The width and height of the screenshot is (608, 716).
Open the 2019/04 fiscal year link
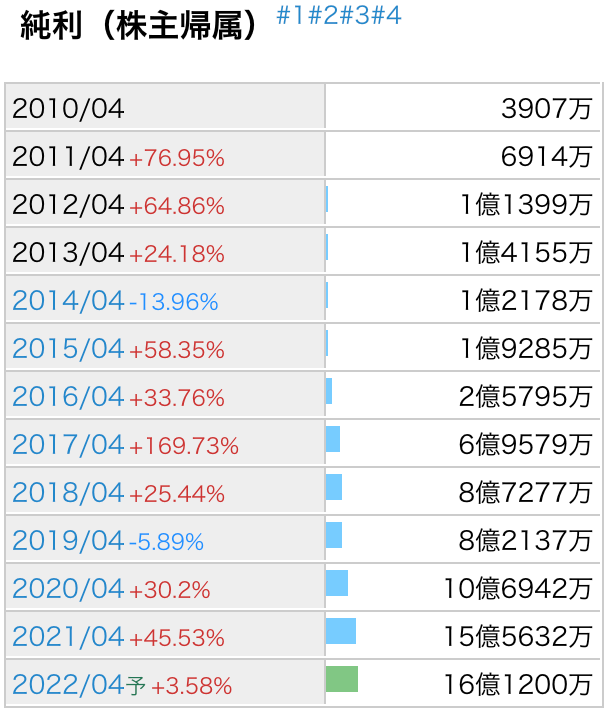click(x=68, y=541)
